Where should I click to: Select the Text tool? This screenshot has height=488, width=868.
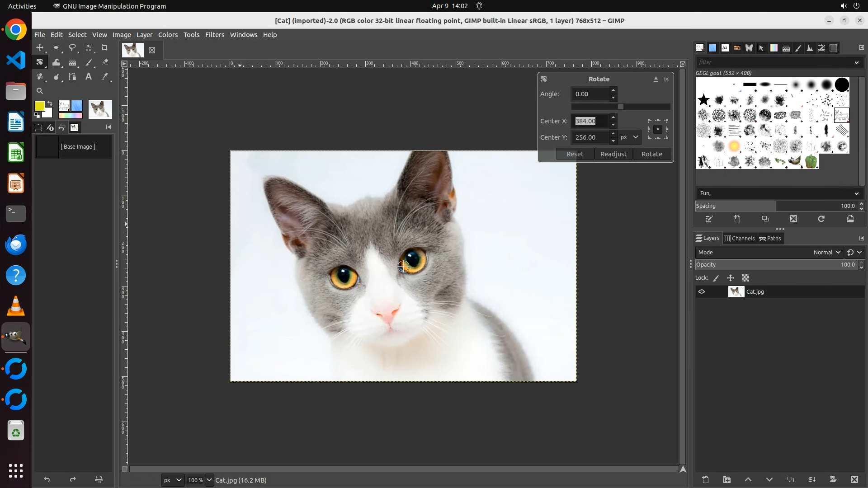click(89, 77)
